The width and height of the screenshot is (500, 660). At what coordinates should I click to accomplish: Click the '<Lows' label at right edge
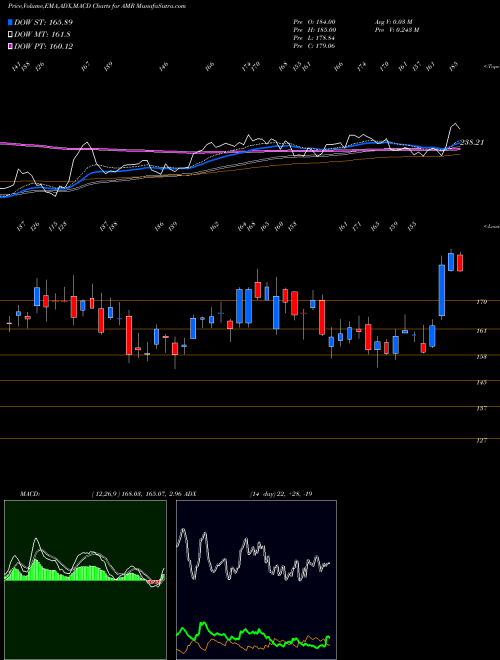click(x=492, y=226)
